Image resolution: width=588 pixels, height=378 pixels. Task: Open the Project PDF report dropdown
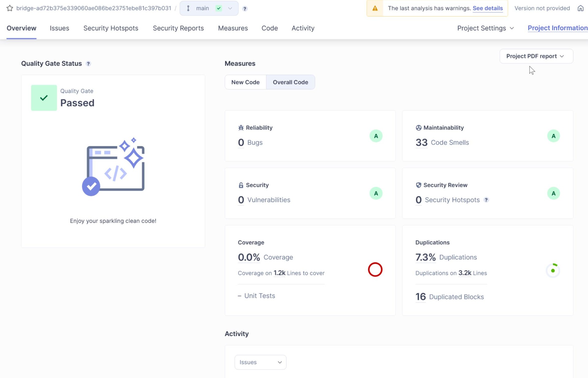click(x=536, y=56)
